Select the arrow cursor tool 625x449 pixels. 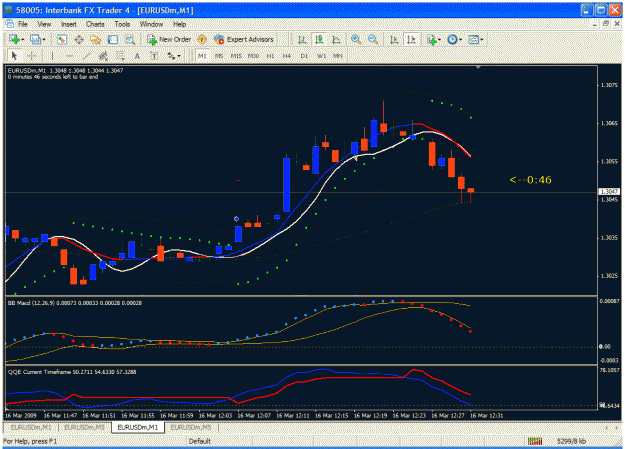point(15,56)
